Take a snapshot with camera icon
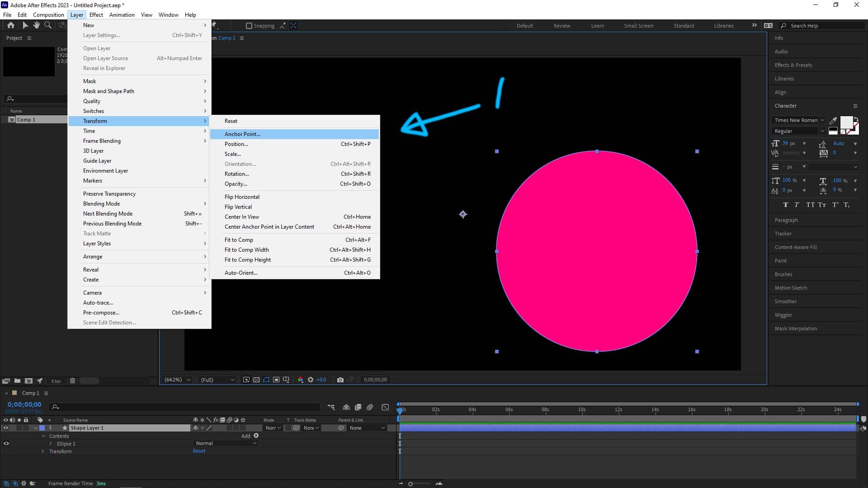This screenshot has width=868, height=488. point(340,380)
